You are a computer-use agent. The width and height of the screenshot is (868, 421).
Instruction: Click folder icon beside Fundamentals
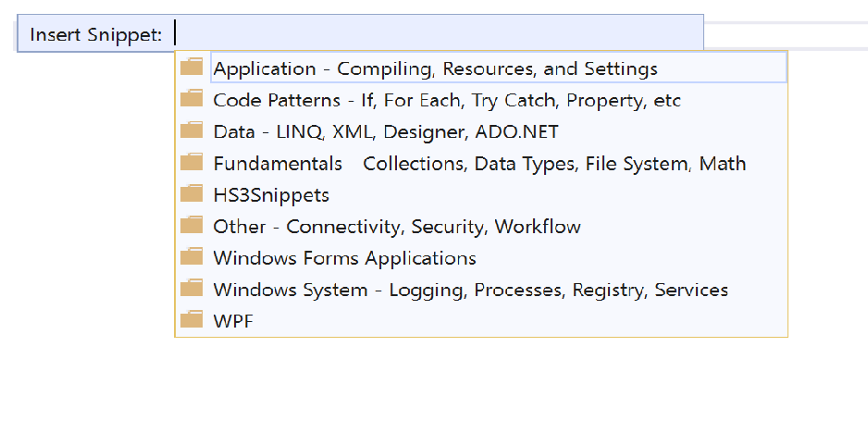(192, 162)
